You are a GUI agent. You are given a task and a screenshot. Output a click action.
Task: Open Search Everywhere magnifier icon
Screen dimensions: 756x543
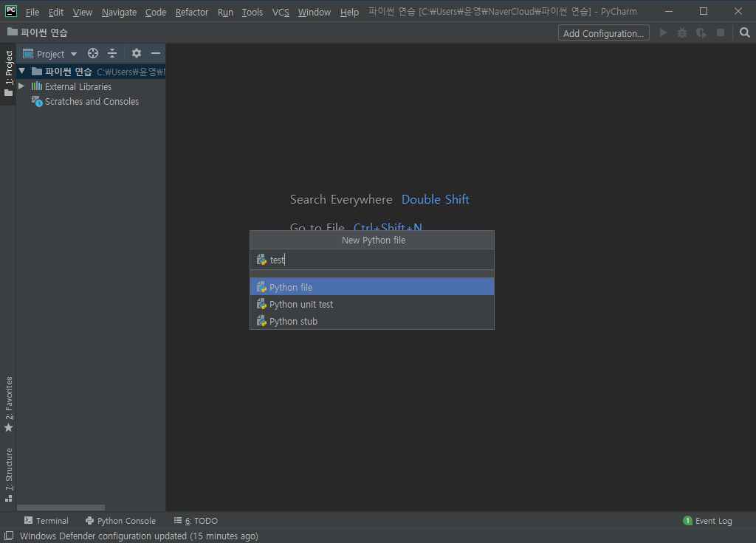pyautogui.click(x=744, y=32)
